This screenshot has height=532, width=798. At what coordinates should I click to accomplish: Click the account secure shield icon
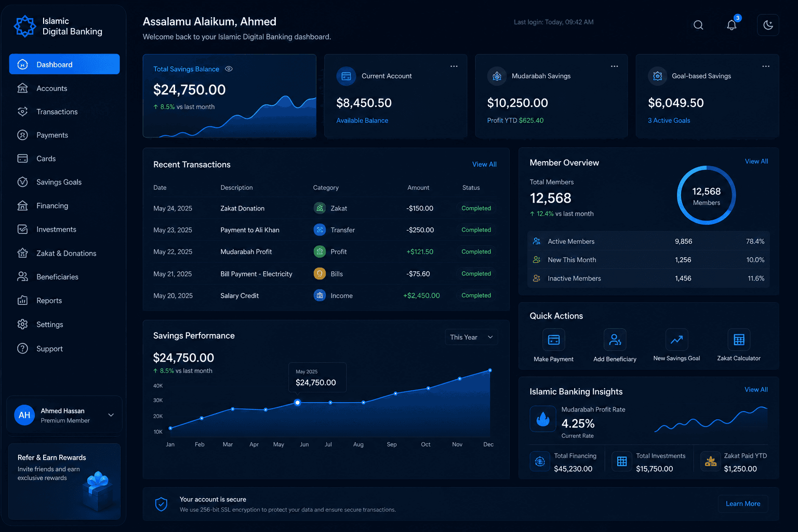tap(162, 504)
